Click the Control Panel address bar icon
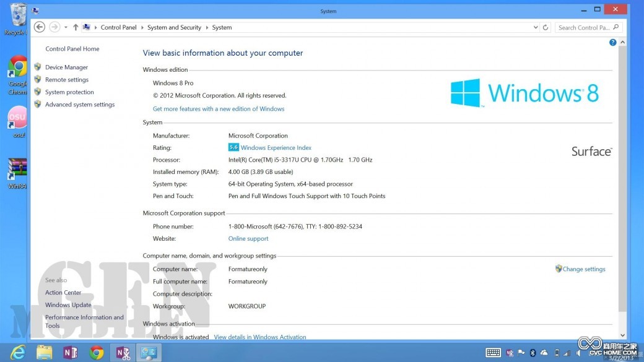The width and height of the screenshot is (644, 362). (86, 27)
